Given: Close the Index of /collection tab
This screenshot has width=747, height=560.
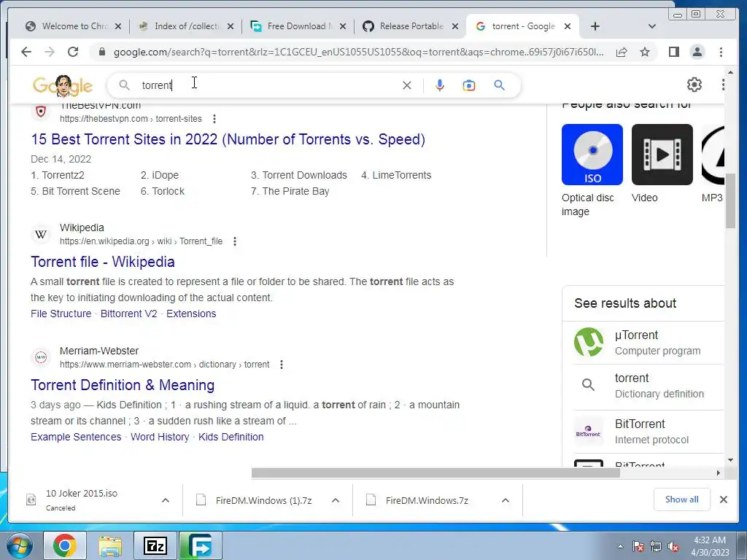Looking at the screenshot, I should click(x=231, y=26).
